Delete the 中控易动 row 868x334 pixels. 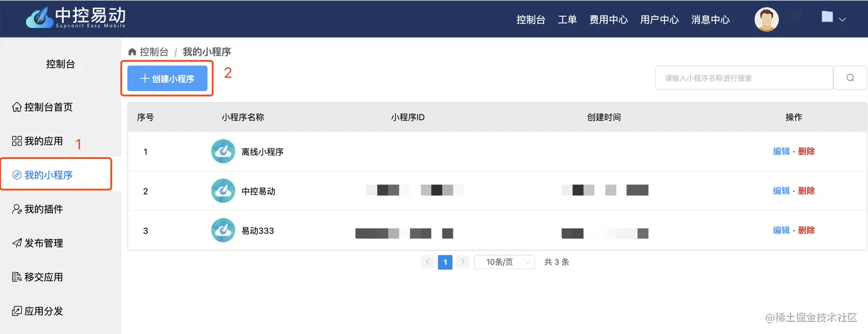(807, 191)
